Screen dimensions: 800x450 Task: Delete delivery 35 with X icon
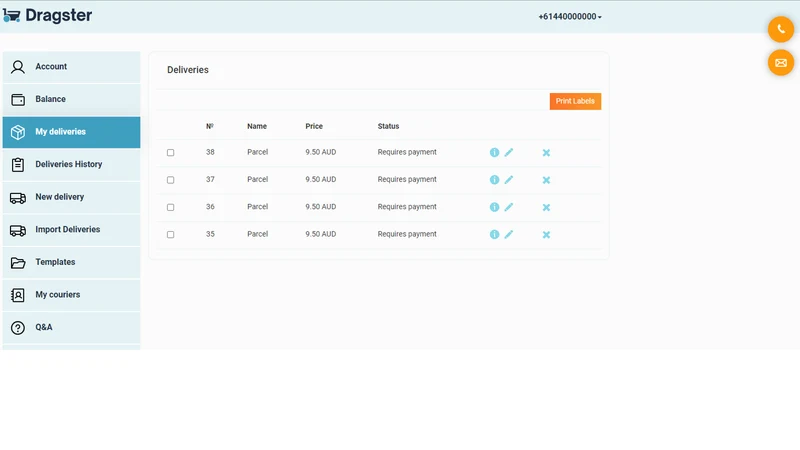546,235
